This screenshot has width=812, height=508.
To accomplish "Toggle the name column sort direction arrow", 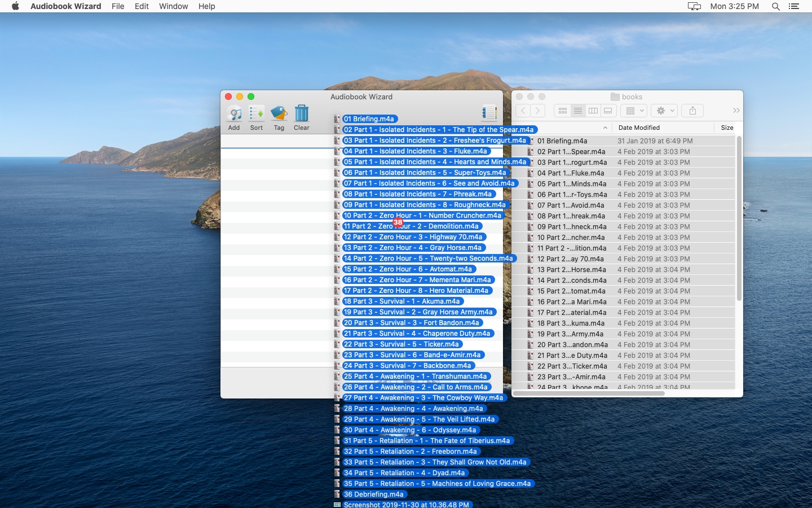I will 605,128.
